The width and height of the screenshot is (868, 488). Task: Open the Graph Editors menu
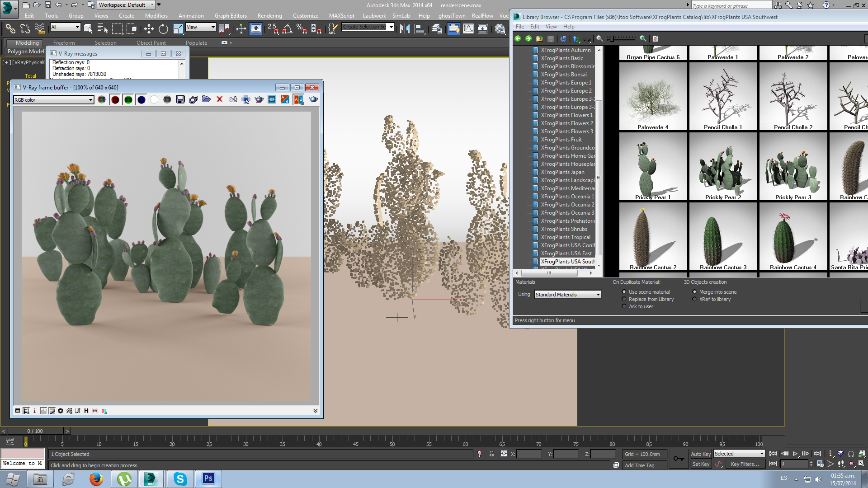click(231, 16)
